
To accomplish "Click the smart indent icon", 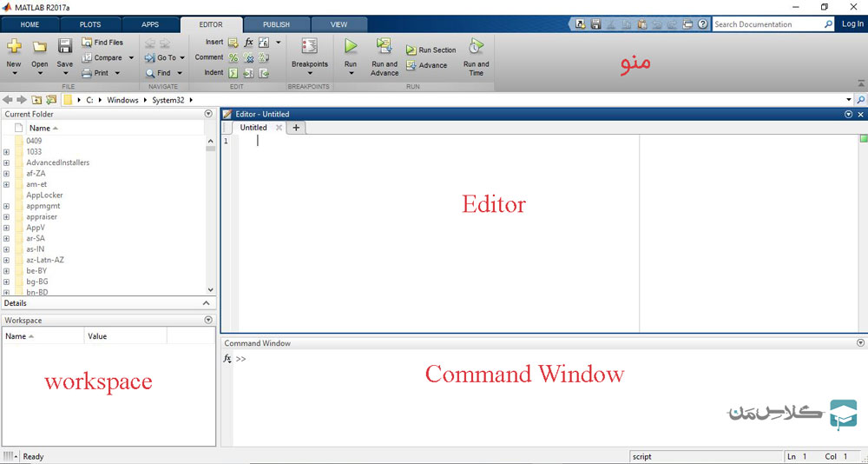I will [233, 73].
